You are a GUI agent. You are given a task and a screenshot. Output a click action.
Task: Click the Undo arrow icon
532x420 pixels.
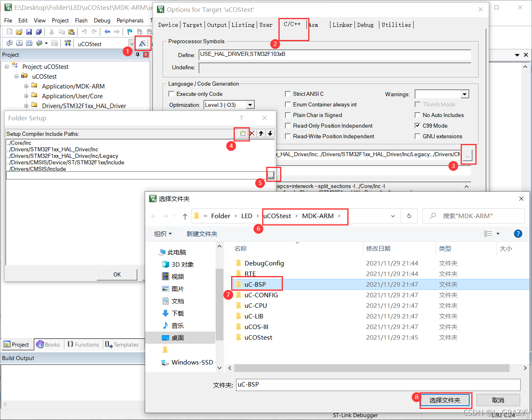(84, 32)
